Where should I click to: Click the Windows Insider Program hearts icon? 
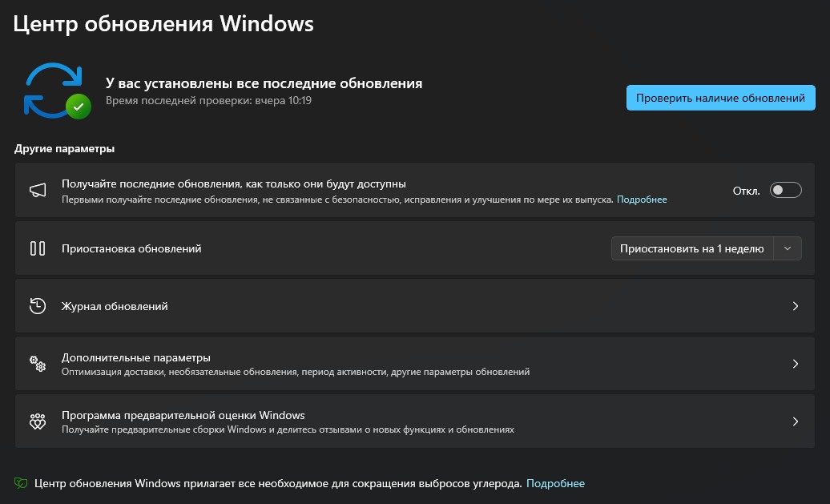(x=38, y=421)
